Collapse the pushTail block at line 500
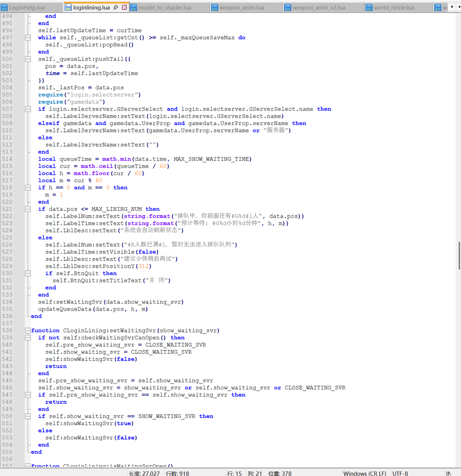 pos(28,59)
